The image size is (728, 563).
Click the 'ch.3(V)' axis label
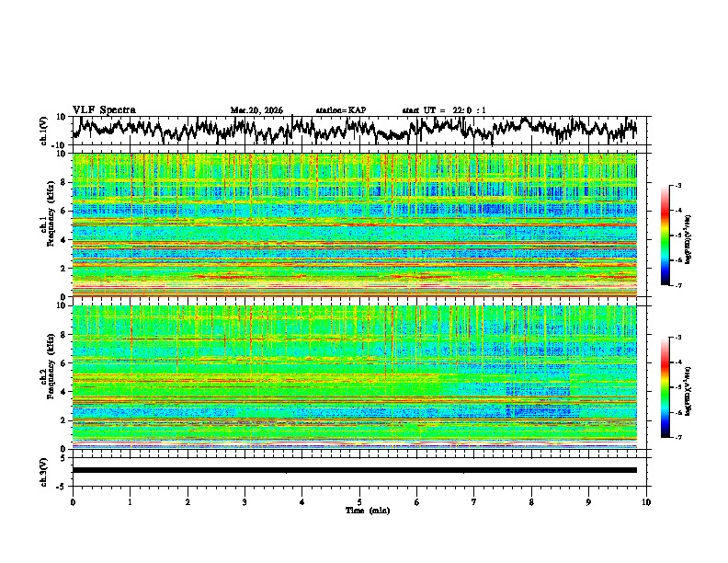click(45, 472)
